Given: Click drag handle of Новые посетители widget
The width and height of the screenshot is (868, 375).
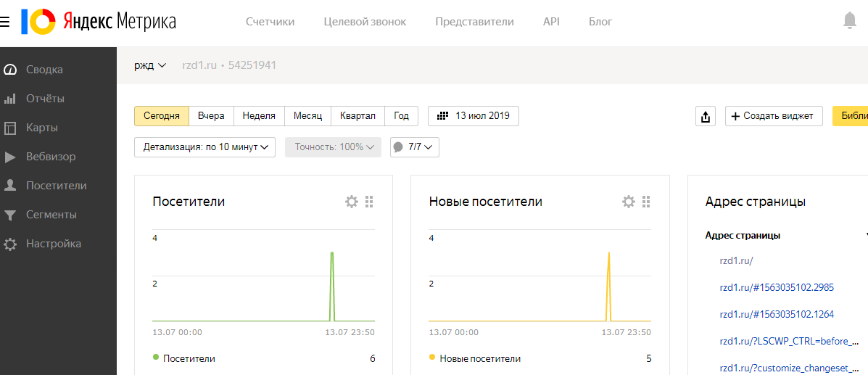Looking at the screenshot, I should (647, 202).
